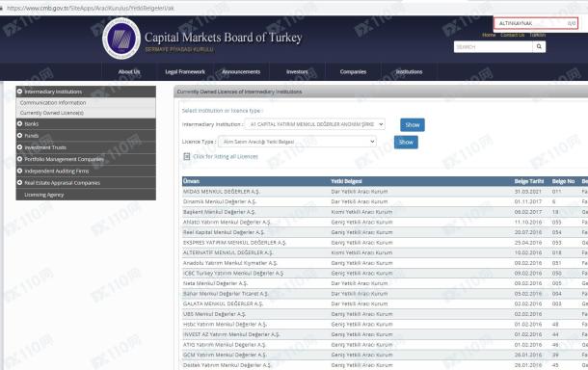This screenshot has width=588, height=370.
Task: Click date cell 01.11.2017
Action: pyautogui.click(x=527, y=201)
